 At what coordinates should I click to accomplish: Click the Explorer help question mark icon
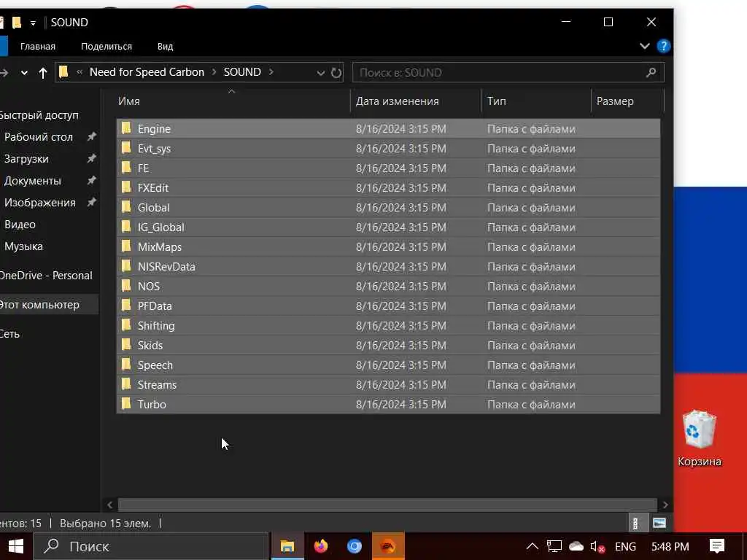(663, 46)
